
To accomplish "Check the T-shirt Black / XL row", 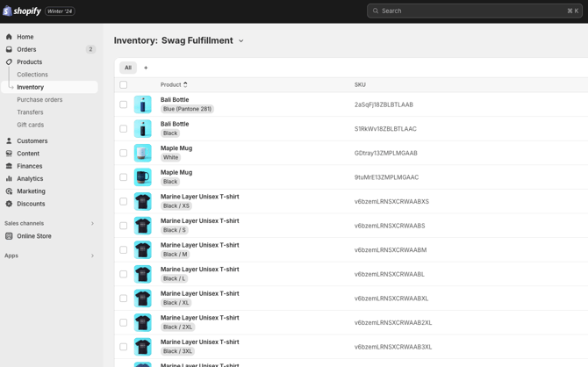I will 124,299.
